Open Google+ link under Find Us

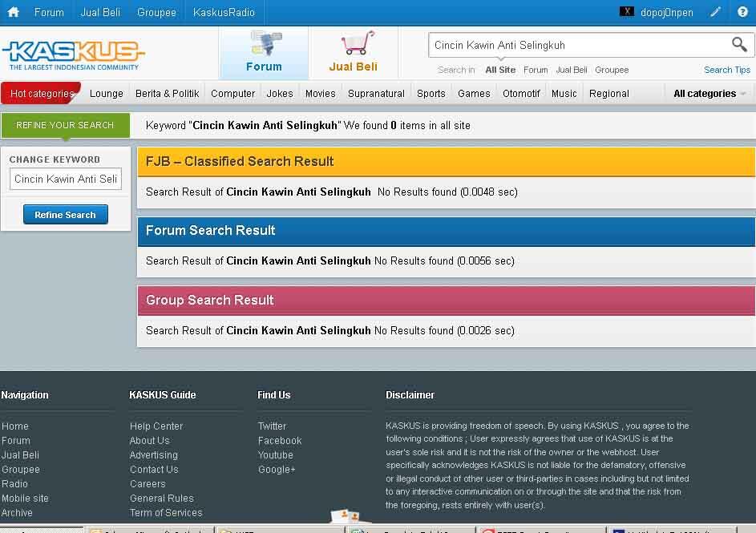coord(277,470)
